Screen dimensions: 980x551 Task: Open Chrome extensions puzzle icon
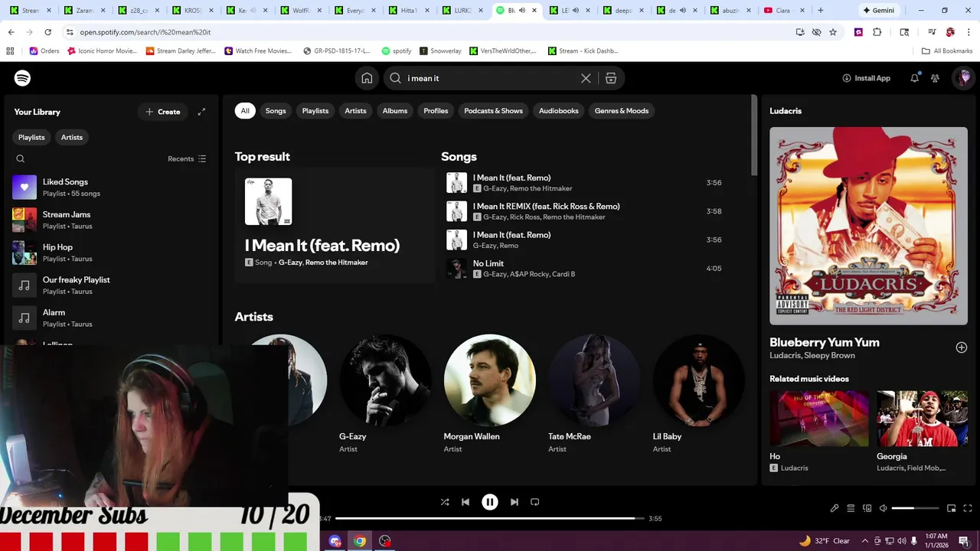click(x=877, y=32)
